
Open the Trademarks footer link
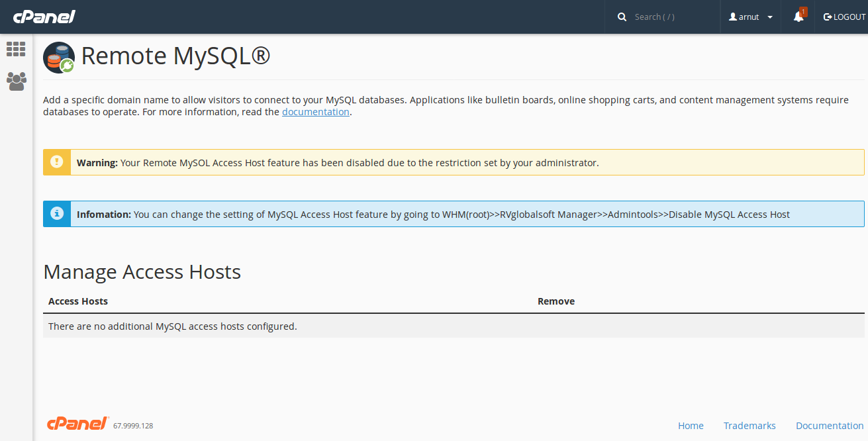click(749, 426)
